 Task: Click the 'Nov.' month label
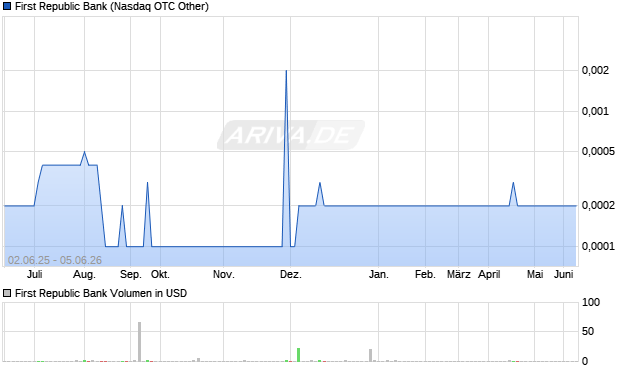223,274
